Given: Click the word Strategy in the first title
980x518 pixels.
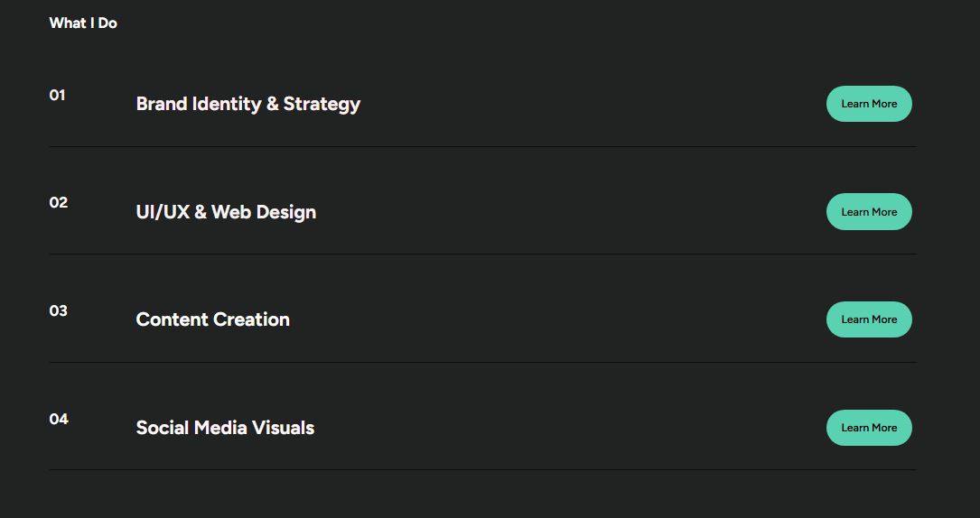Looking at the screenshot, I should click(x=322, y=104).
